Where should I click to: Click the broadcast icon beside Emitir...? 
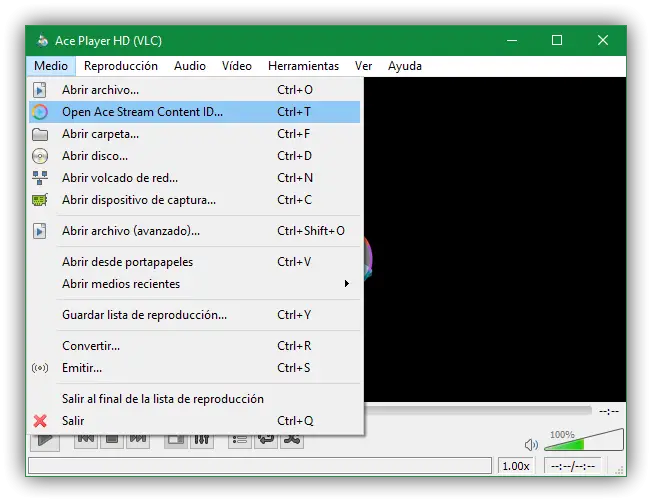click(40, 368)
